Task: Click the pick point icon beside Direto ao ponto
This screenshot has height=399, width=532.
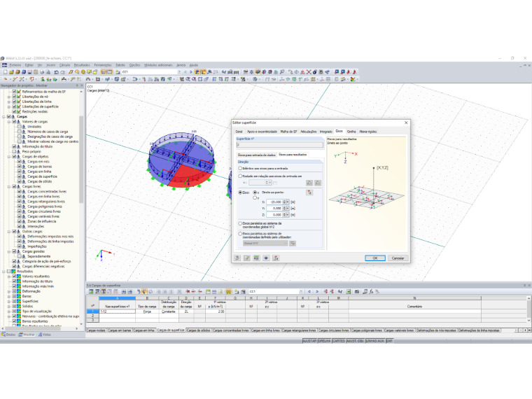Action: [x=309, y=192]
